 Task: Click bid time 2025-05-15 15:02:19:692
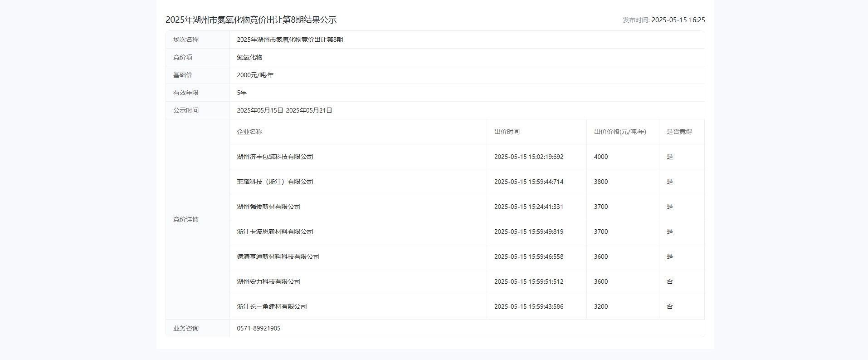[x=529, y=157]
